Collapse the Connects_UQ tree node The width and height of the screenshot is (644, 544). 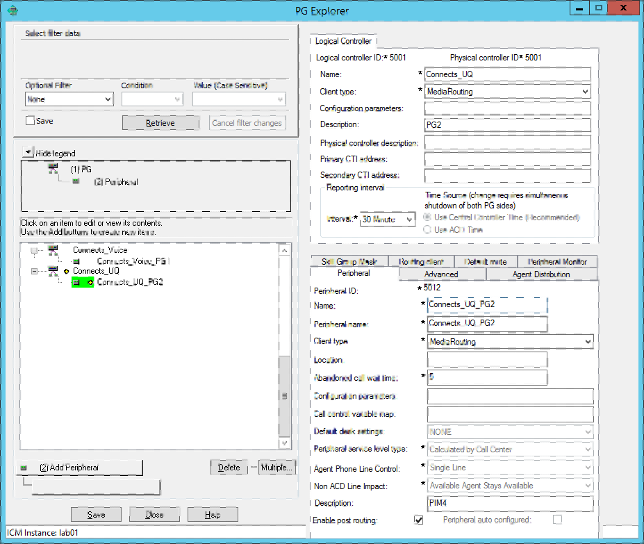click(x=34, y=271)
